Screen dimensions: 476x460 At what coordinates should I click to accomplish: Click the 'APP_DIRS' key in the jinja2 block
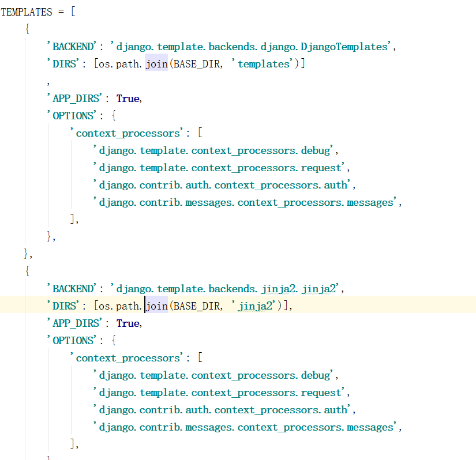(74, 323)
